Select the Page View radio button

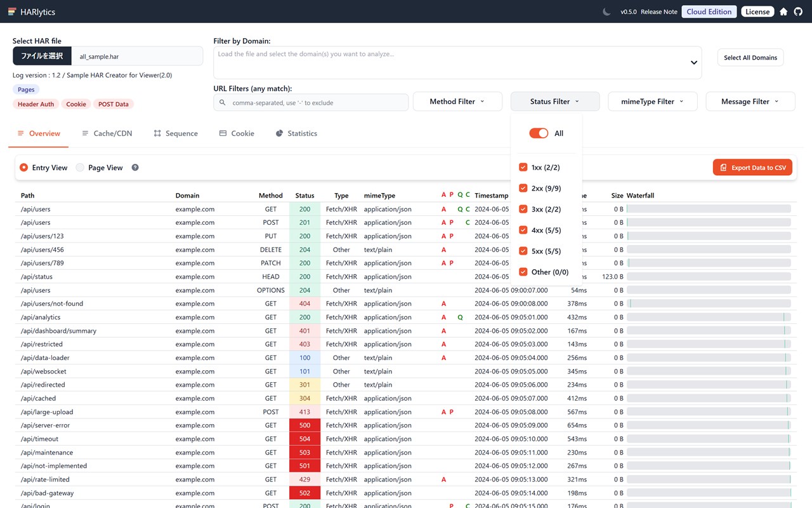coord(80,168)
